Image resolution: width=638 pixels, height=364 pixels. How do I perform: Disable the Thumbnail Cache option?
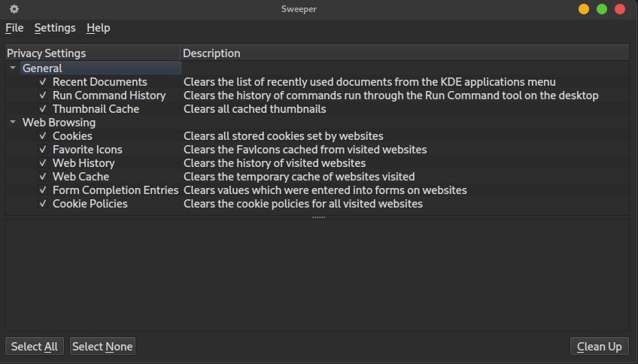(43, 108)
